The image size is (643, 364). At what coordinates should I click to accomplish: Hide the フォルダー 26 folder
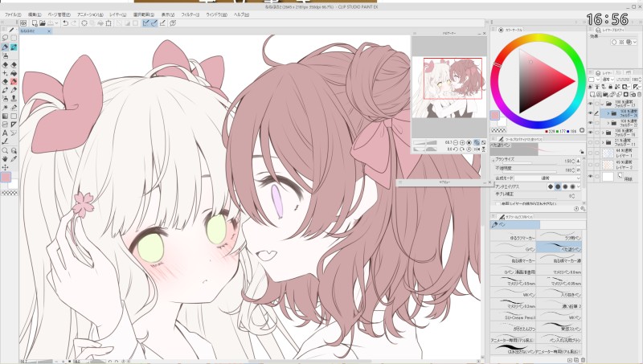pyautogui.click(x=591, y=113)
